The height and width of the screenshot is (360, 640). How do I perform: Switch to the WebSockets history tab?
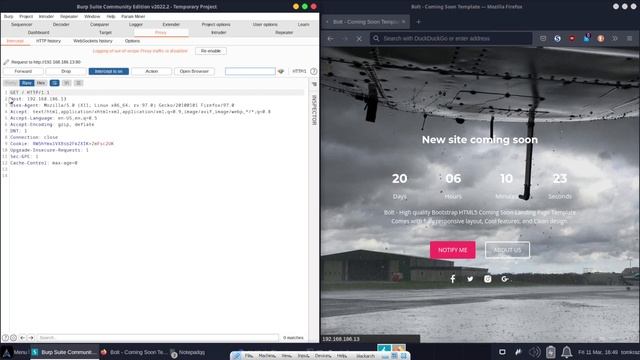[93, 41]
